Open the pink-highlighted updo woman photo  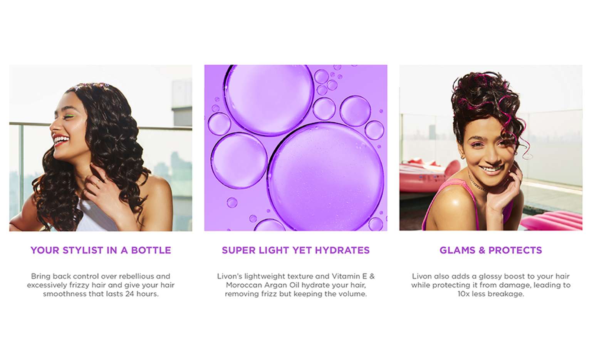[491, 148]
